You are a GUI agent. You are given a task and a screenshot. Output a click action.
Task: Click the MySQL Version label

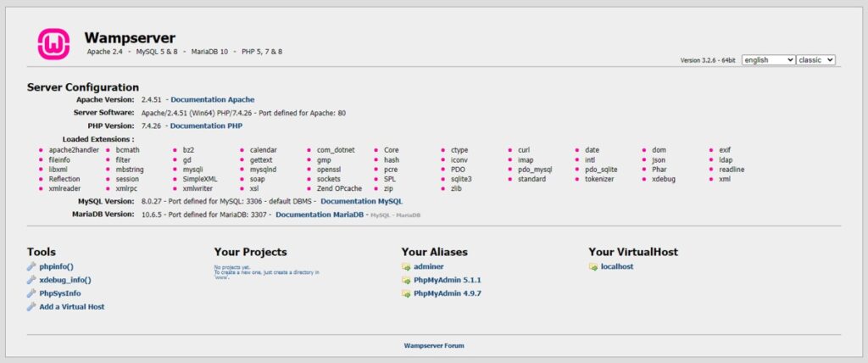tap(106, 201)
